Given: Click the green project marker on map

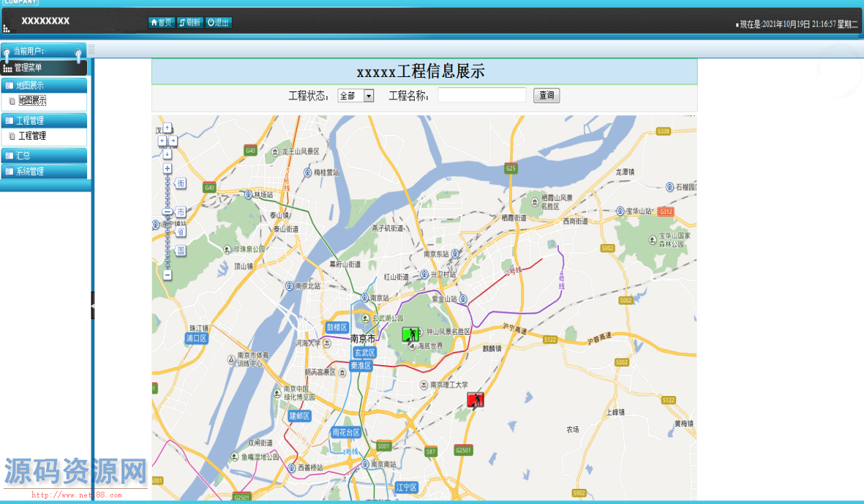Looking at the screenshot, I should pyautogui.click(x=410, y=334).
